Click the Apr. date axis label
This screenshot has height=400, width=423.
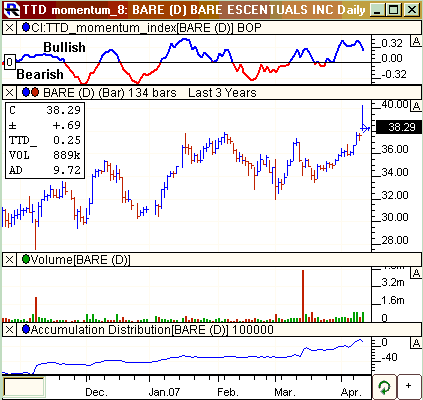pyautogui.click(x=351, y=392)
